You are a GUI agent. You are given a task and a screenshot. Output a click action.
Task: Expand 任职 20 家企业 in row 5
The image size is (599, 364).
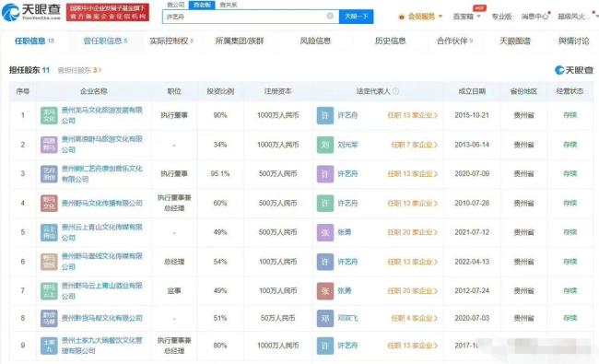pos(413,232)
